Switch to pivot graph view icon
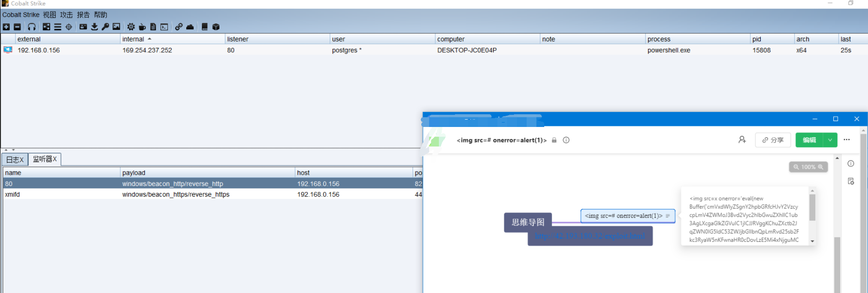The image size is (868, 293). click(46, 27)
